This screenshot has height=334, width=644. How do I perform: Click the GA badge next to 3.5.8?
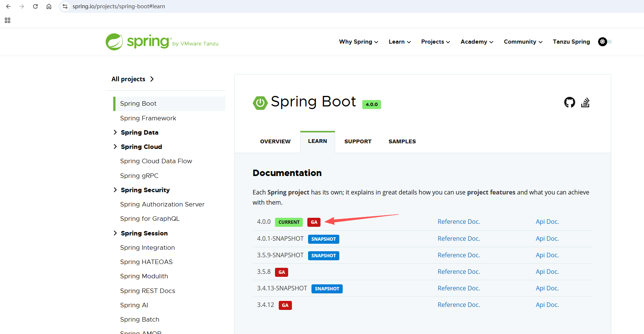282,272
